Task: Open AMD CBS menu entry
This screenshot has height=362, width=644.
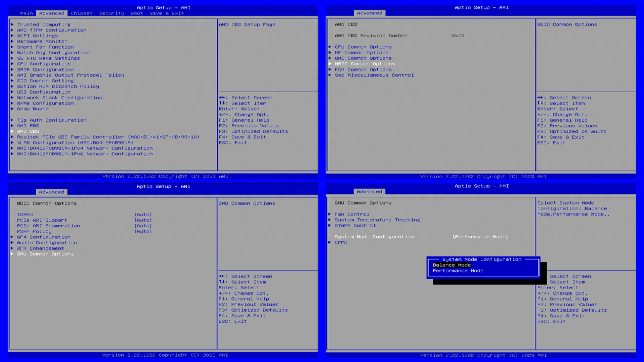Action: [x=28, y=131]
